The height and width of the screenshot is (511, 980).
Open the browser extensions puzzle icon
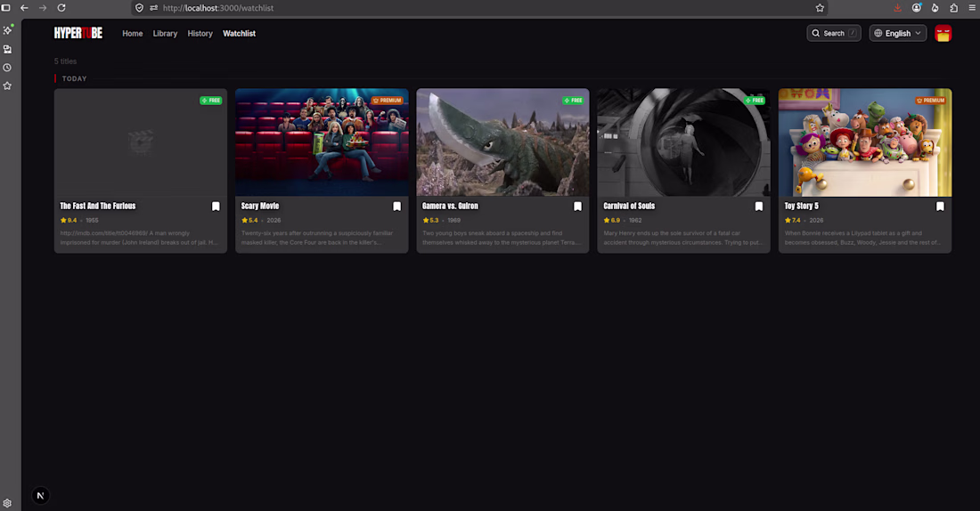pos(954,8)
